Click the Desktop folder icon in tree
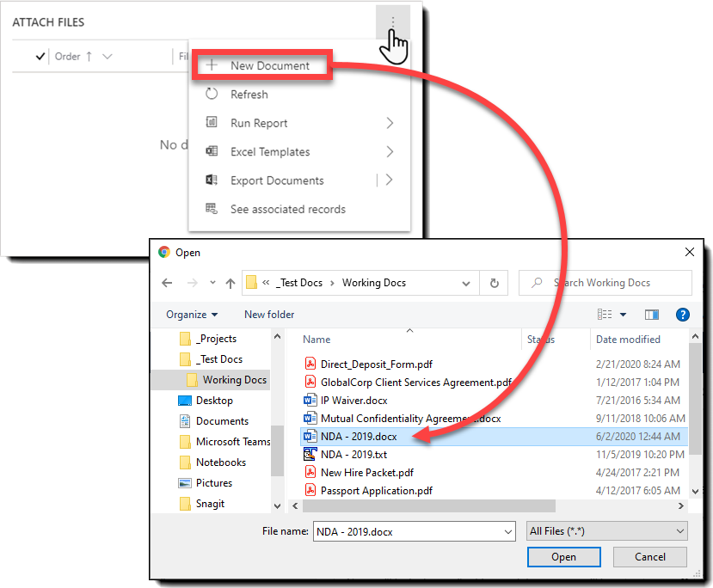The image size is (713, 588). click(x=185, y=401)
